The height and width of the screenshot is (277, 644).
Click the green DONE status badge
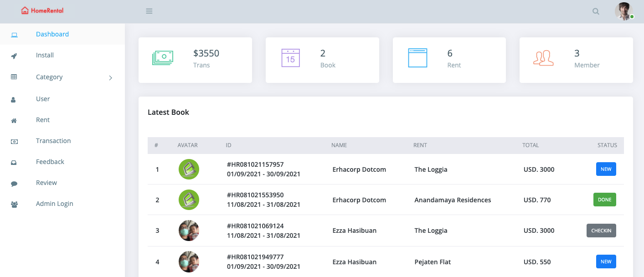tap(605, 200)
